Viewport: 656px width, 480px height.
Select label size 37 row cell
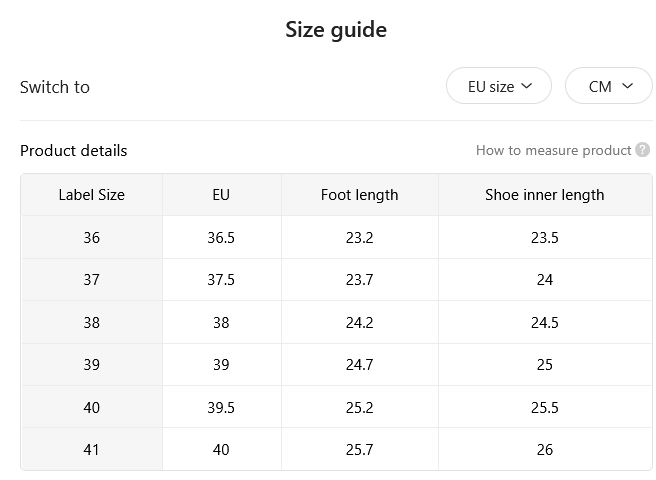point(92,280)
